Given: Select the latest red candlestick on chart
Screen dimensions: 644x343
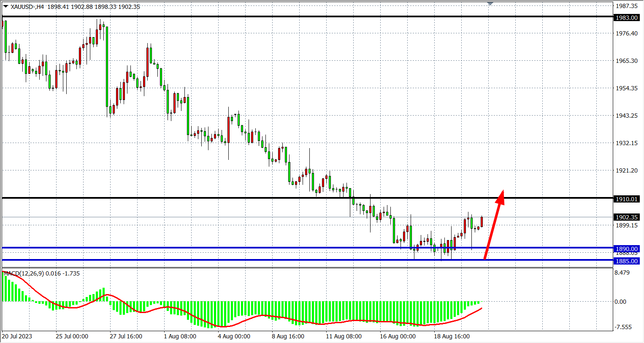Looking at the screenshot, I should (482, 222).
